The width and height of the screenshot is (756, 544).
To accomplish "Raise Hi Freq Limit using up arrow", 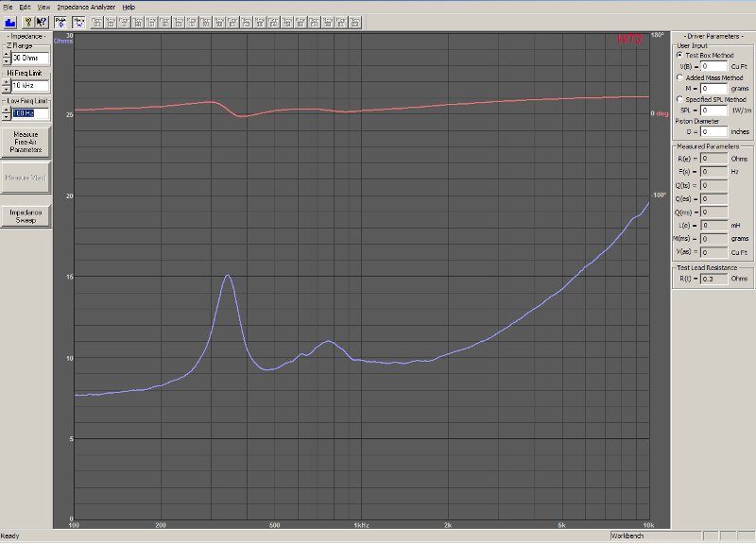I will point(7,82).
